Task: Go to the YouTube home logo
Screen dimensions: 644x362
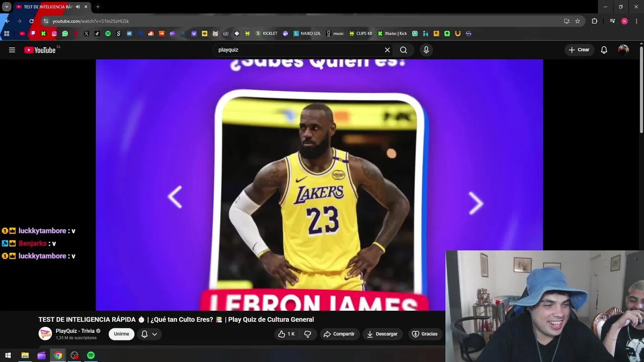Action: click(x=40, y=50)
